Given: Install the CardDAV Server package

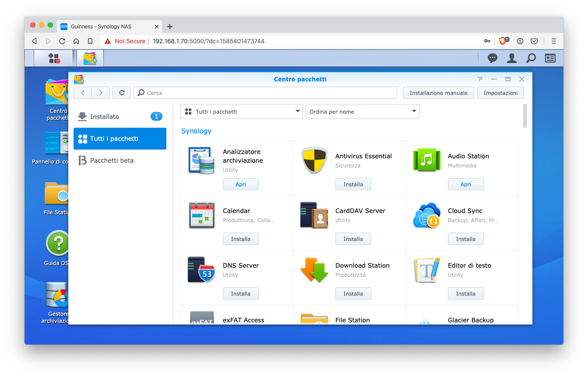Looking at the screenshot, I should (x=353, y=239).
